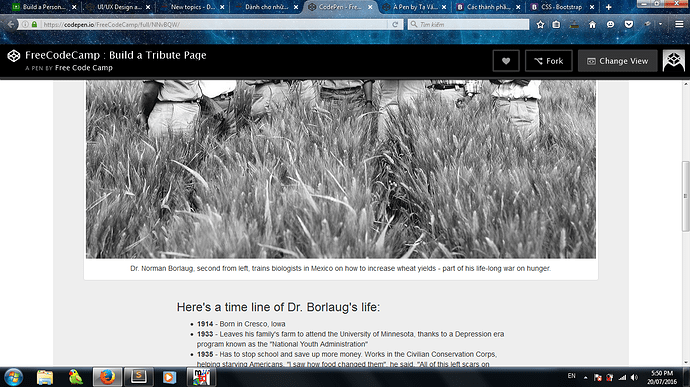Screen dimensions: 690x387
Task: Click the site information (i) icon
Action: (25, 25)
